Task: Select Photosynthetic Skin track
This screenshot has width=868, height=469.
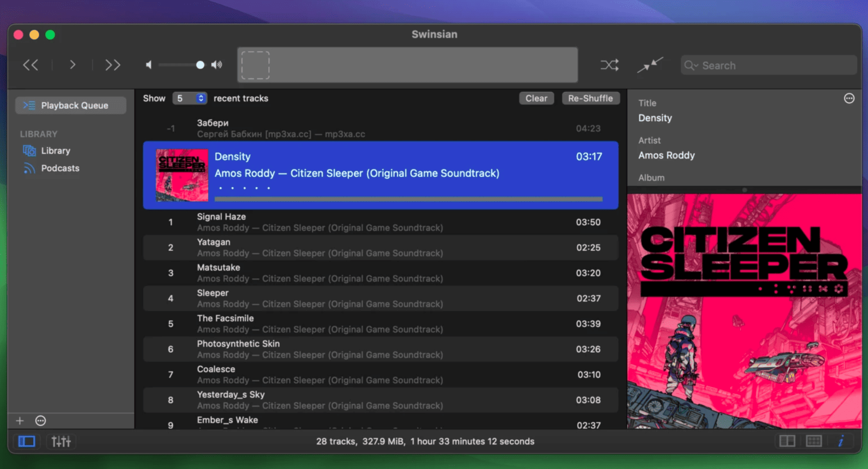Action: coord(380,349)
